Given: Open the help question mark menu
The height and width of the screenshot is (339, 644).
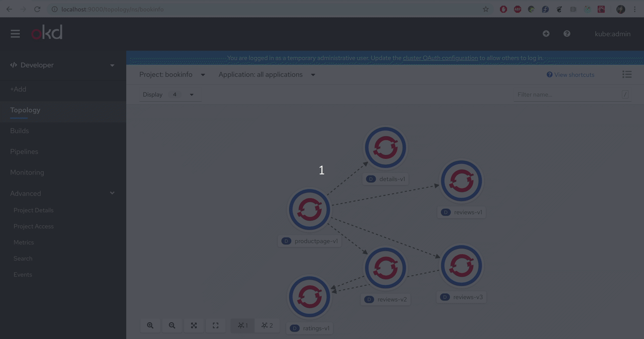Looking at the screenshot, I should [x=567, y=34].
